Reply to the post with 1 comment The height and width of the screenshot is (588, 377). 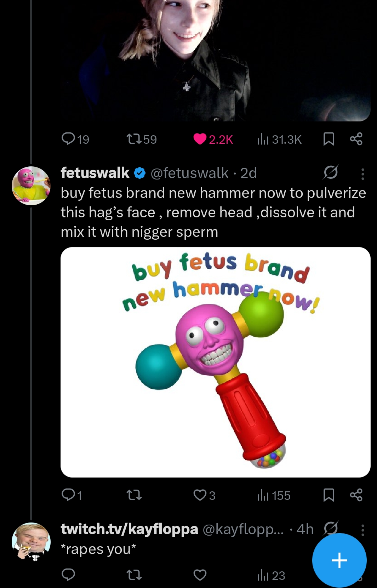tap(72, 495)
